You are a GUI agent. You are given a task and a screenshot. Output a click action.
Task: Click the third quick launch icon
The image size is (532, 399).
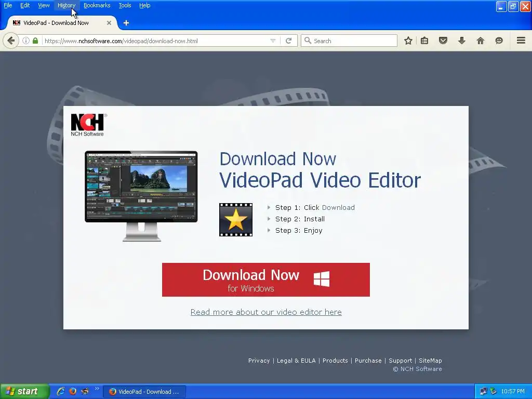click(x=85, y=391)
